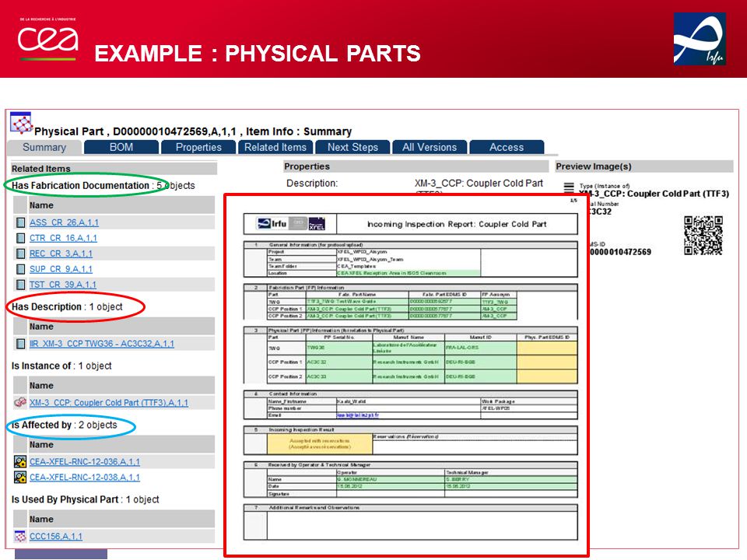Switch to the BOM tab

121,147
